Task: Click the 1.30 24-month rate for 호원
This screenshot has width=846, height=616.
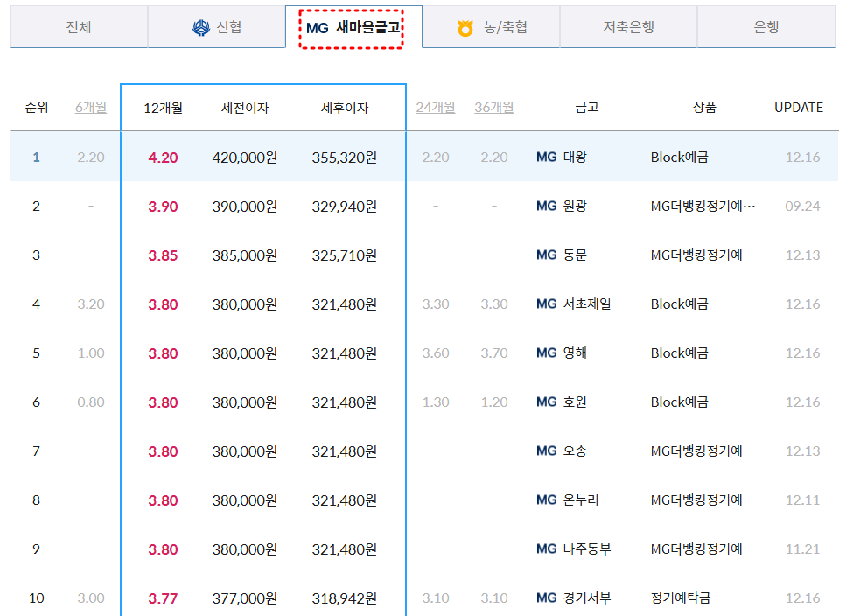Action: coord(436,402)
